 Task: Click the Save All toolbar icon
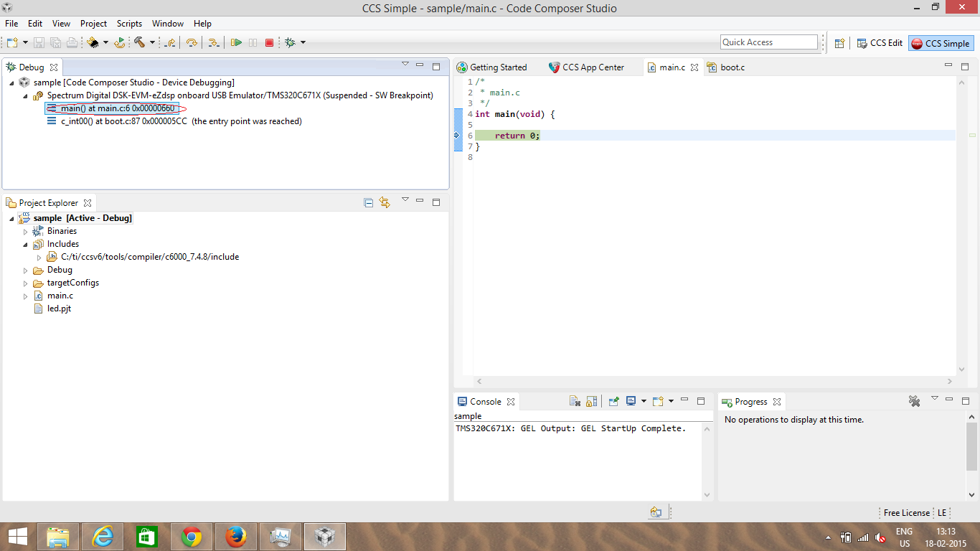click(x=55, y=43)
